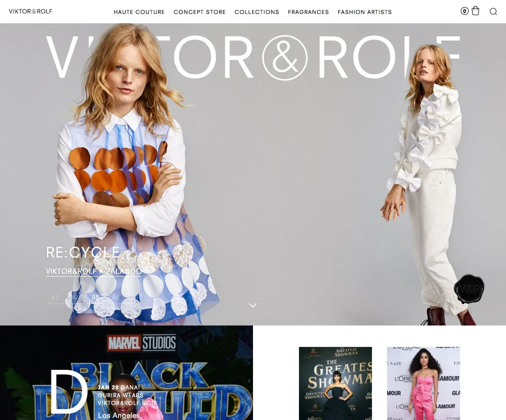Click the search magnifier icon
The width and height of the screenshot is (506, 420).
[493, 11]
